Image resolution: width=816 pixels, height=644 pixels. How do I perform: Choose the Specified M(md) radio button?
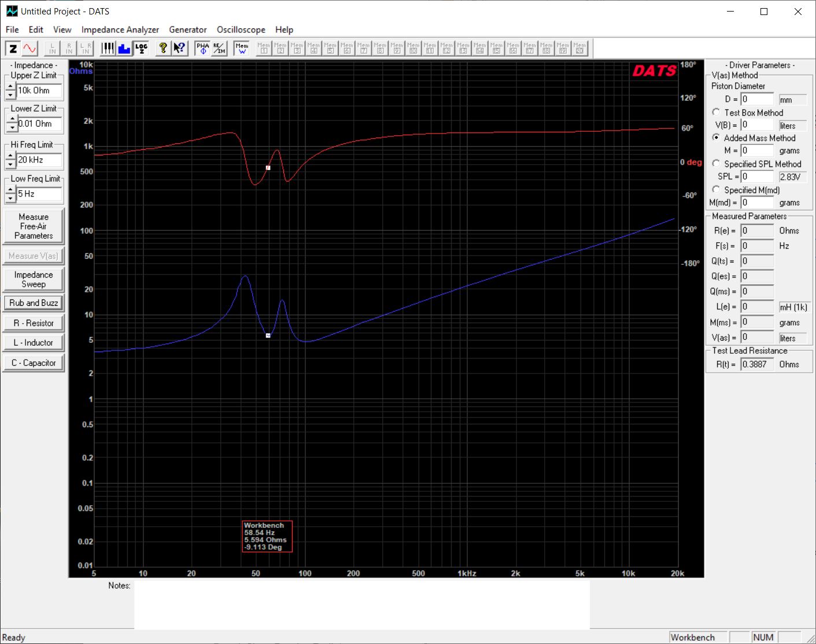pyautogui.click(x=716, y=190)
